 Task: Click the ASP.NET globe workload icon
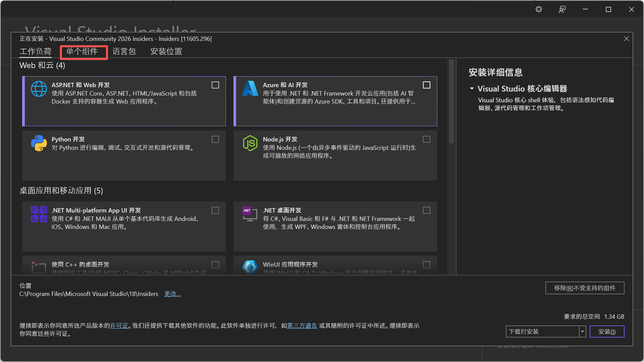coord(39,89)
